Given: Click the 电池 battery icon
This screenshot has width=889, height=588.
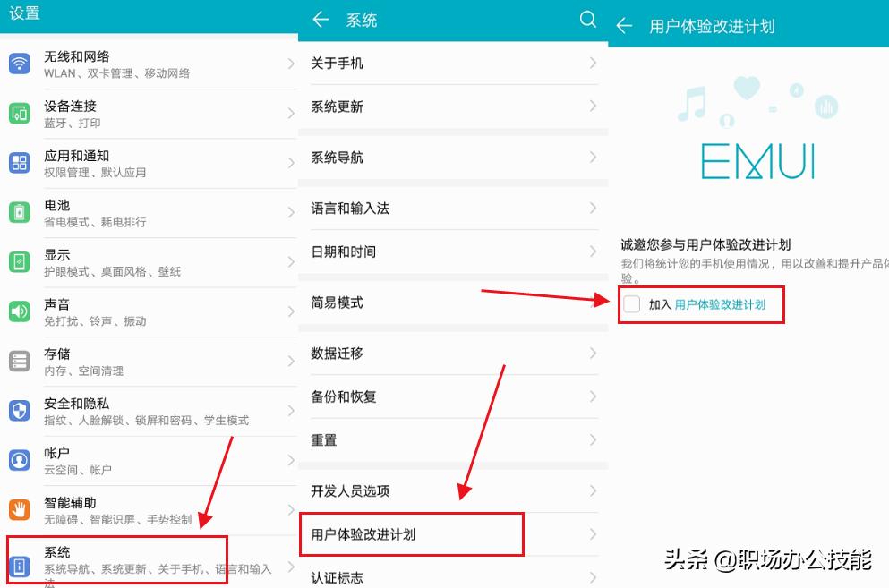Looking at the screenshot, I should pos(19,212).
